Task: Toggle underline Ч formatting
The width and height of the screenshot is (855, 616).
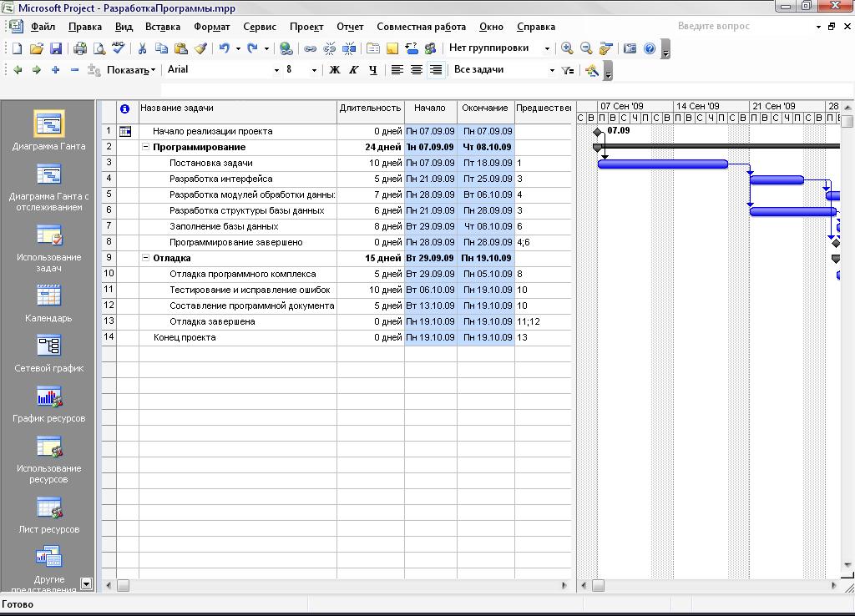Action: [373, 70]
